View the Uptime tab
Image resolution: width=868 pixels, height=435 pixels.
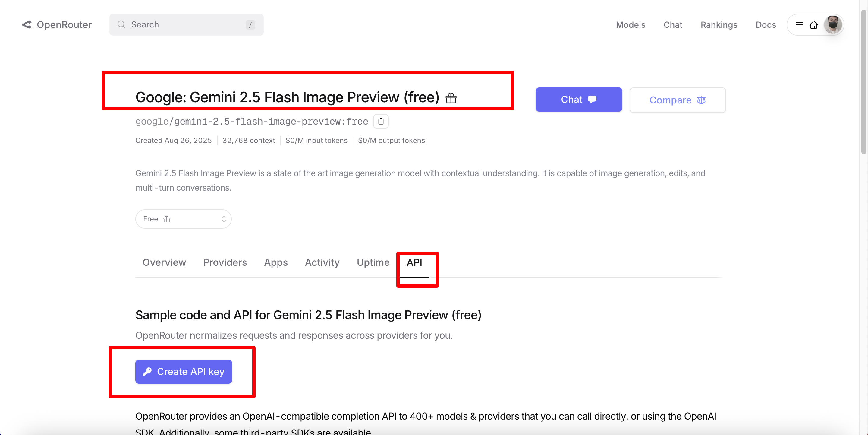click(373, 262)
